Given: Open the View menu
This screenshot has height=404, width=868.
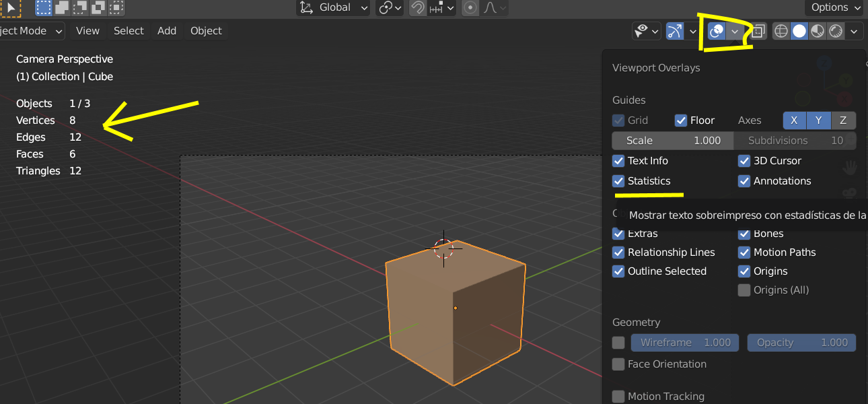Looking at the screenshot, I should 87,30.
